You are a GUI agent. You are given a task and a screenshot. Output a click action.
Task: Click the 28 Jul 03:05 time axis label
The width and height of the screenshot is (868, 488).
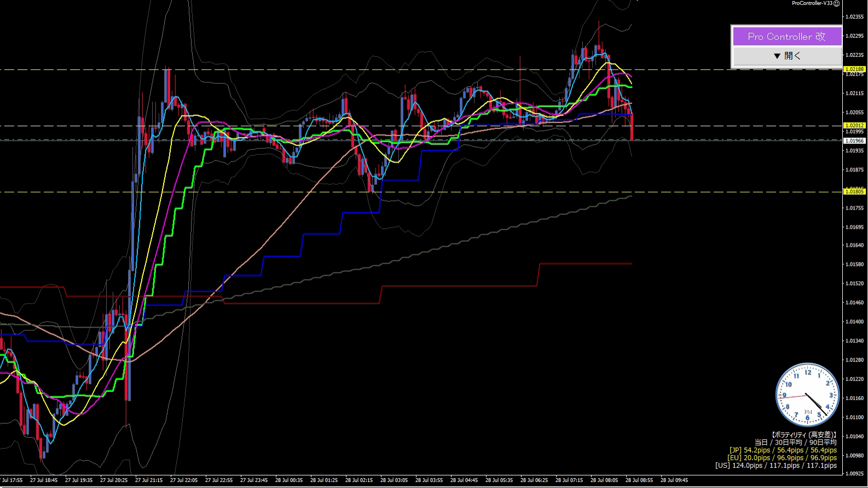[394, 480]
